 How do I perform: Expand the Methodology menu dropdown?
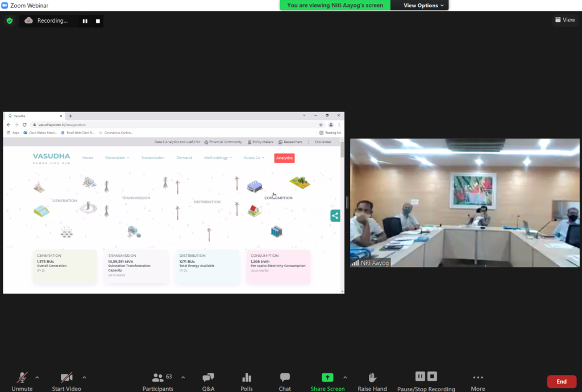(x=218, y=158)
